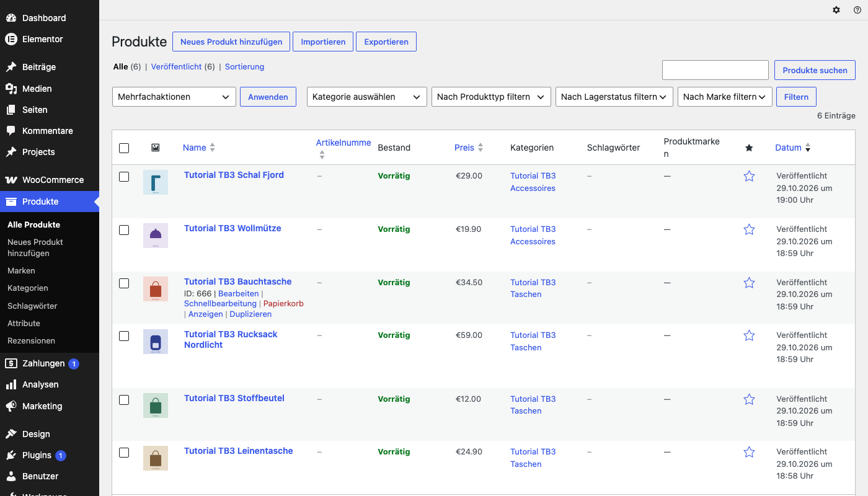The image size is (868, 496).
Task: Open the Nach Lagerstatus filtern dropdown
Action: (614, 97)
